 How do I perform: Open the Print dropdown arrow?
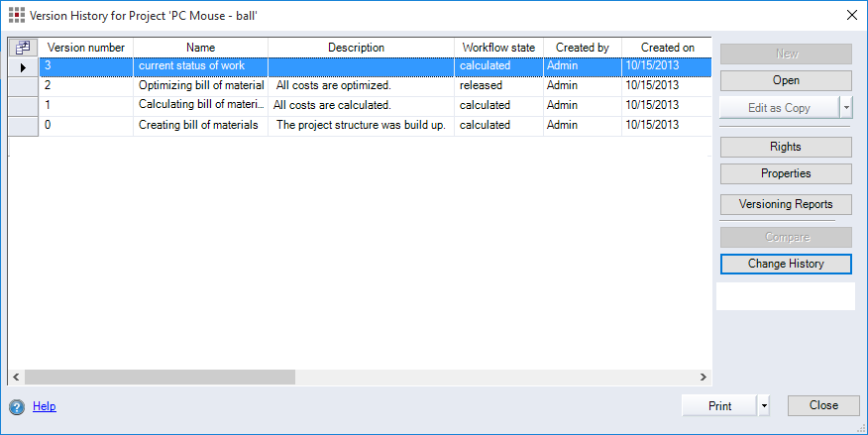(764, 405)
